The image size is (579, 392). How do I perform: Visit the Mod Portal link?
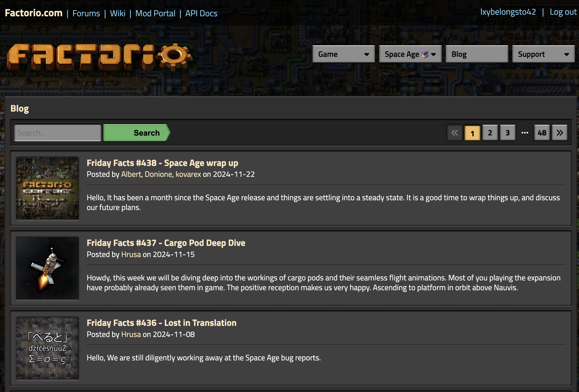(155, 13)
